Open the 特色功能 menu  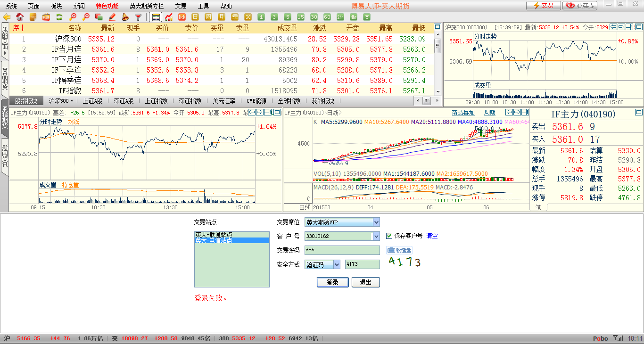pyautogui.click(x=107, y=6)
